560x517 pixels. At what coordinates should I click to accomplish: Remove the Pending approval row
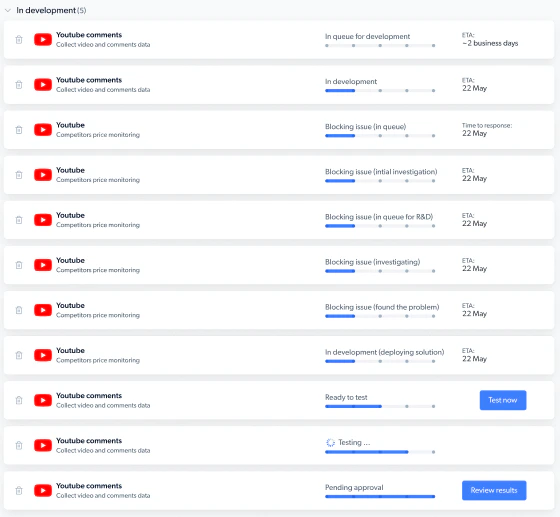[x=19, y=491]
